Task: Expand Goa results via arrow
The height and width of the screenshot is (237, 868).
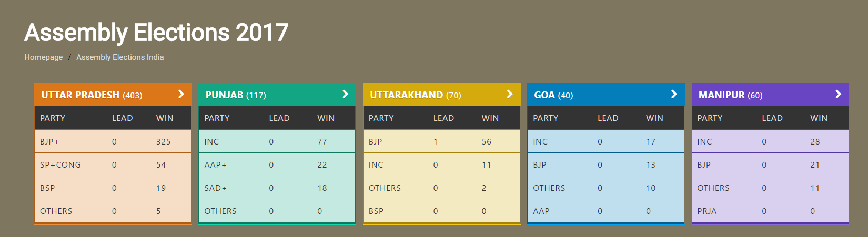Action: 673,94
